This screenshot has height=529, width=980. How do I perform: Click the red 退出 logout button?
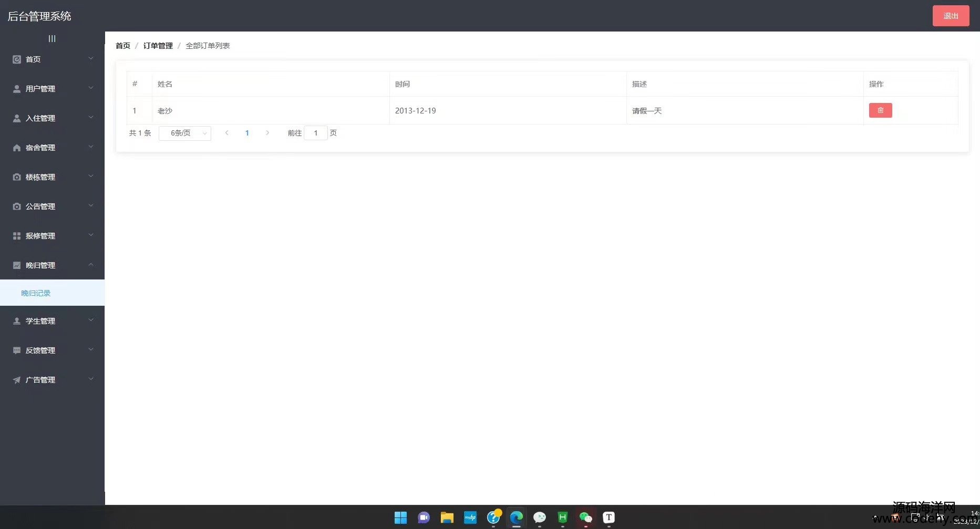[951, 16]
